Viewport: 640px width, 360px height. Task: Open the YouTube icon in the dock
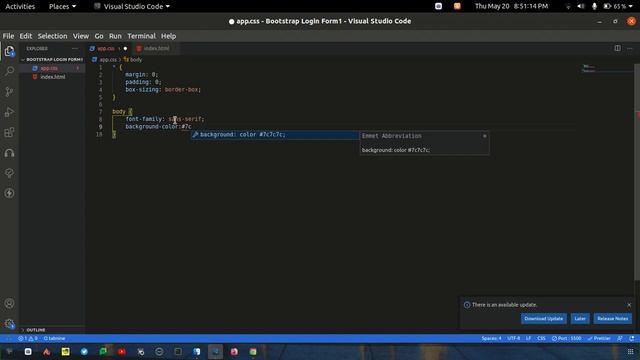tap(122, 351)
